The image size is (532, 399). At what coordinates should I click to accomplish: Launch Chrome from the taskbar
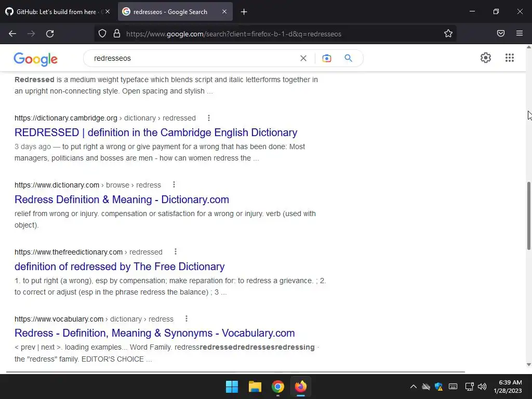click(278, 387)
